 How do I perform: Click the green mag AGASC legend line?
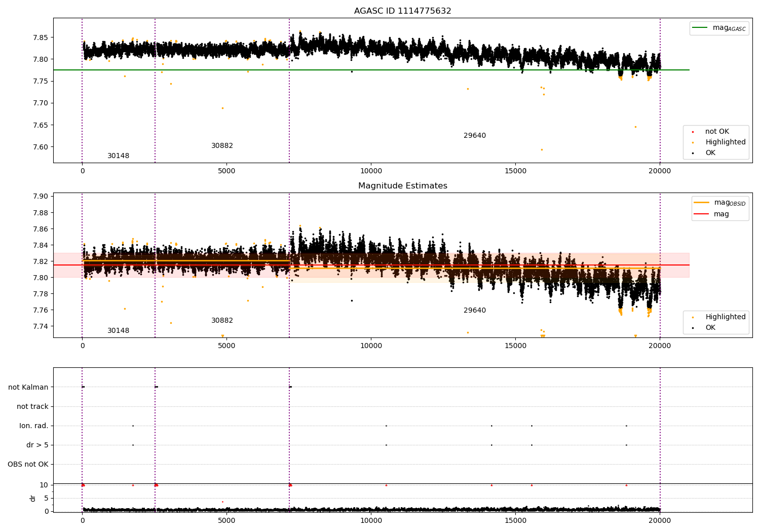click(700, 28)
